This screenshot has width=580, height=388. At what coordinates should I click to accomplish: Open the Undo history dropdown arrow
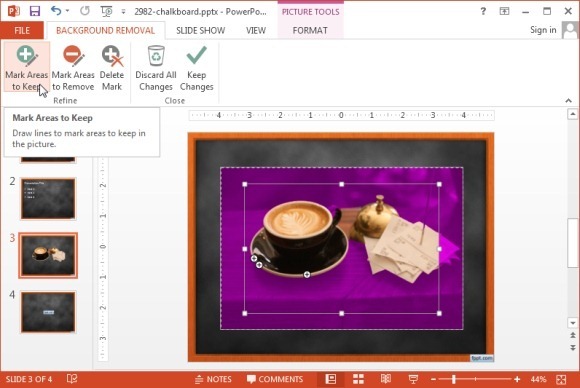coord(67,11)
